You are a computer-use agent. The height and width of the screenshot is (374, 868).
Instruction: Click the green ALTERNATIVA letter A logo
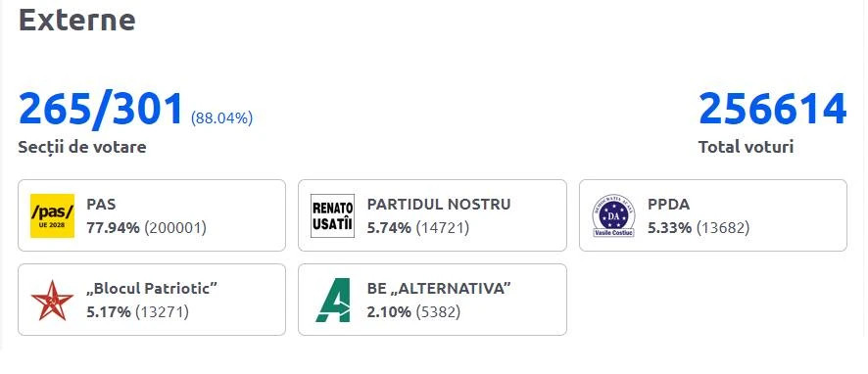[x=333, y=300]
